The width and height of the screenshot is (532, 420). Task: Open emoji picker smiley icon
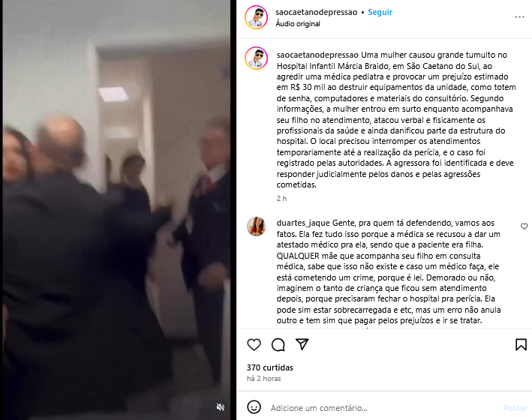[x=254, y=407]
